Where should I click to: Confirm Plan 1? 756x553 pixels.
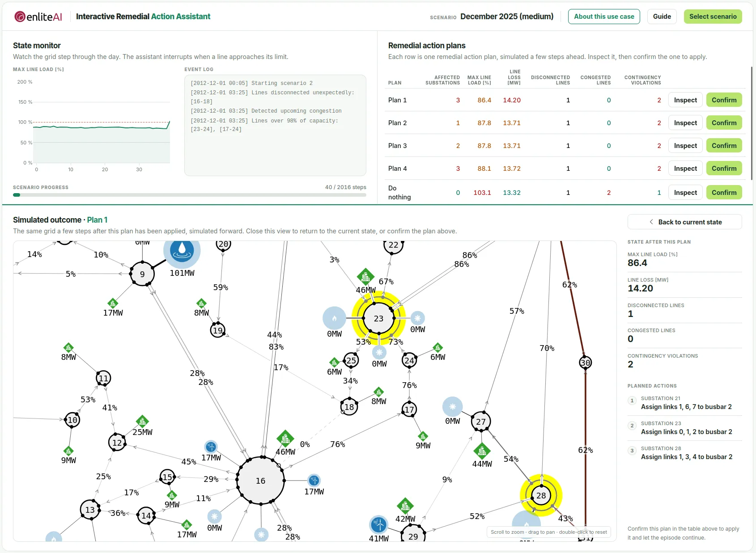(x=724, y=100)
